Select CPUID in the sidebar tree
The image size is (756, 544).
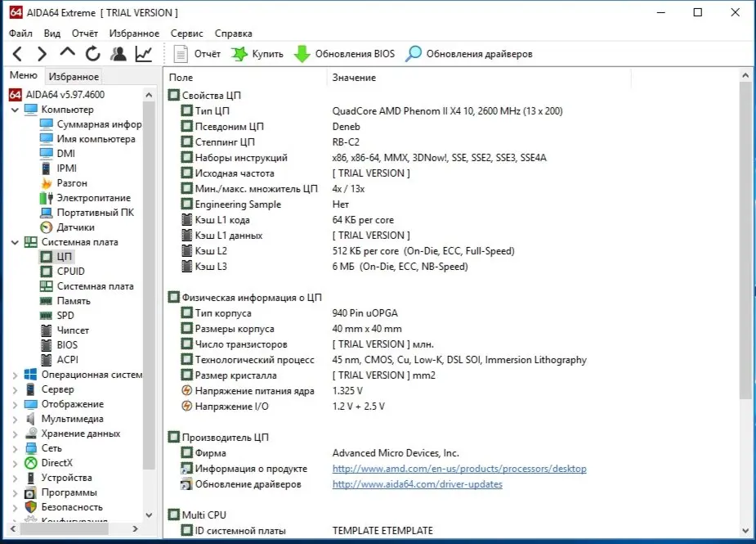70,272
